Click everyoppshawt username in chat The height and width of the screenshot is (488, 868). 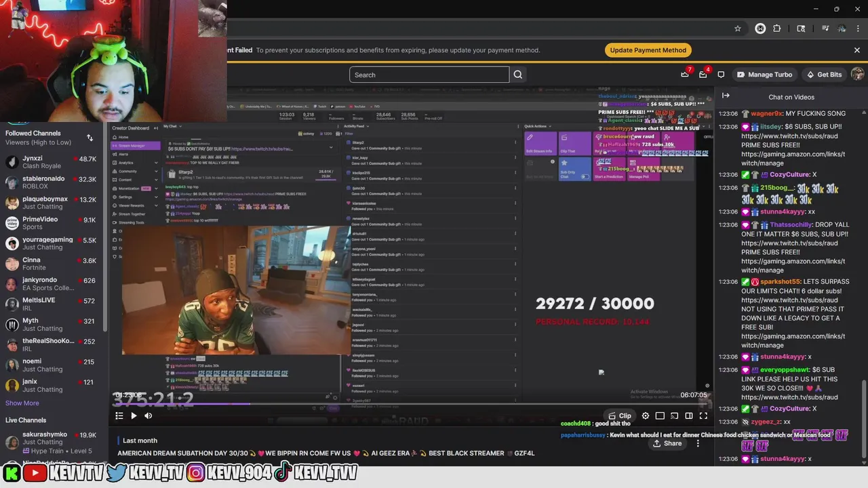click(785, 370)
